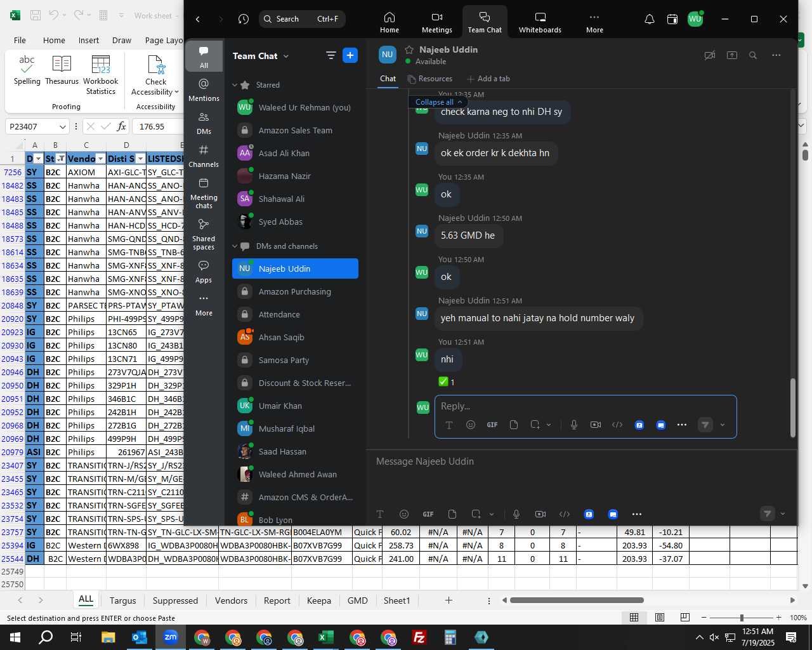Switch Excel to Page Layout view
This screenshot has height=650, width=812.
(x=660, y=618)
